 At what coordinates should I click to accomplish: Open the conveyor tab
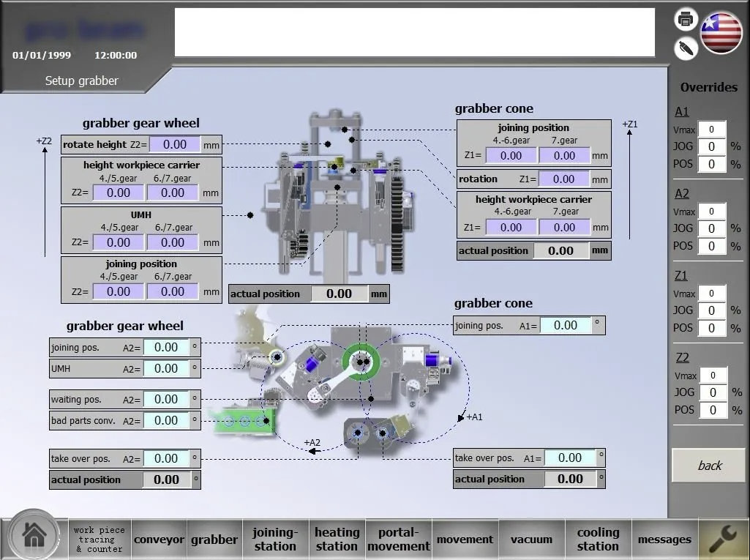tap(159, 540)
